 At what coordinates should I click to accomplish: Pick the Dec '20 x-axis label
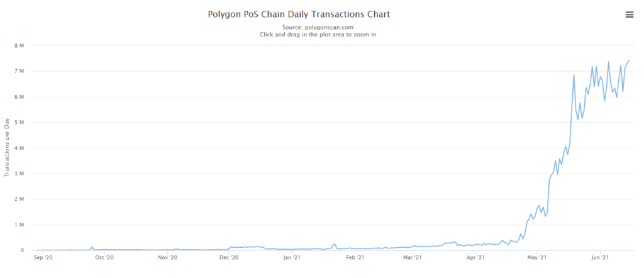[x=230, y=257]
